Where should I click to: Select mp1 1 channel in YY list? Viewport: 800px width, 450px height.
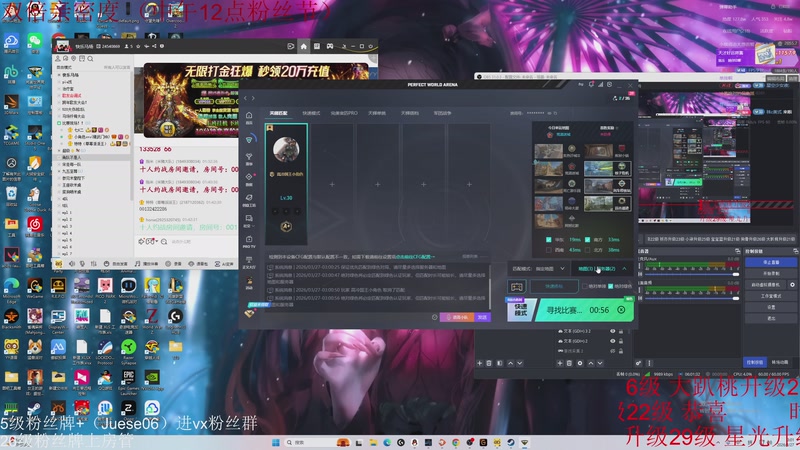67,212
